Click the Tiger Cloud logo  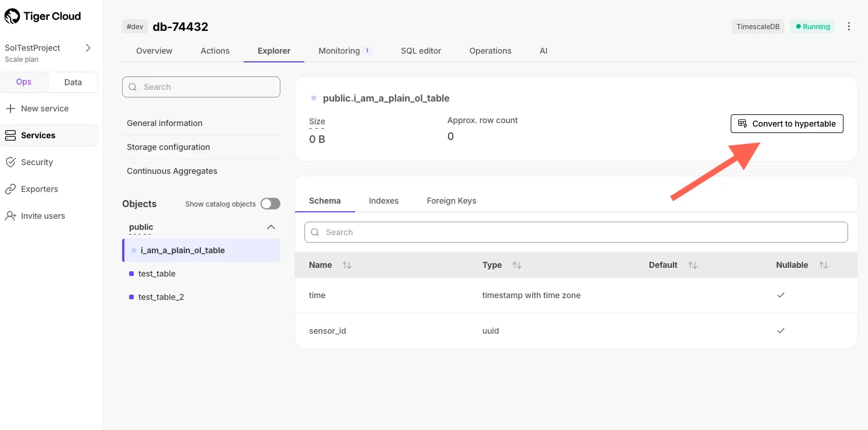[43, 16]
